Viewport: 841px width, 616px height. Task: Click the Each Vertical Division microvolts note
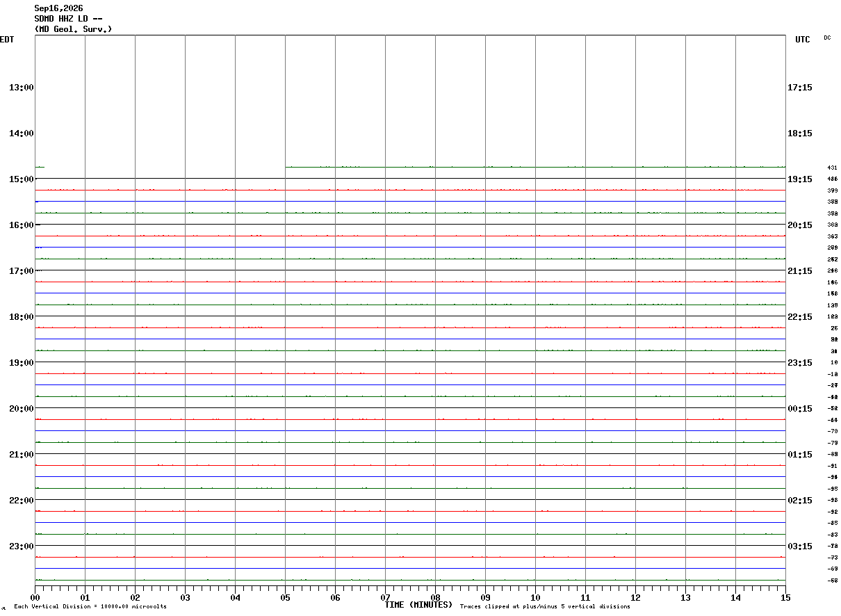coord(90,607)
